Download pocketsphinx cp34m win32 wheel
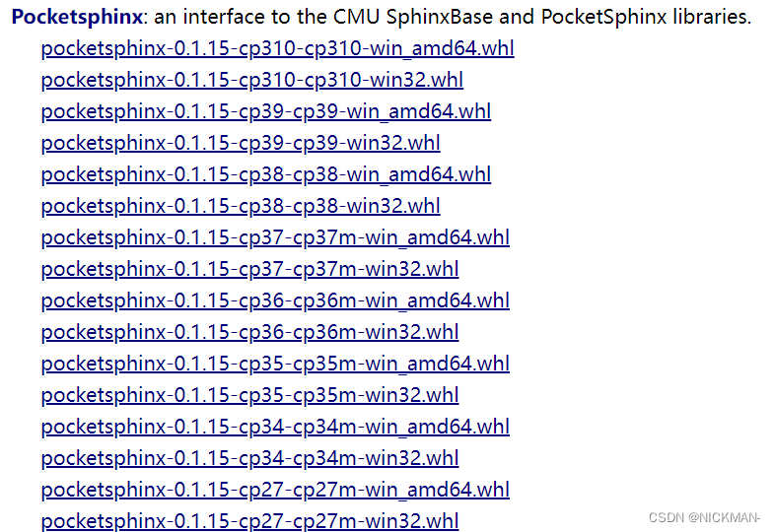This screenshot has height=532, width=775. tap(249, 459)
